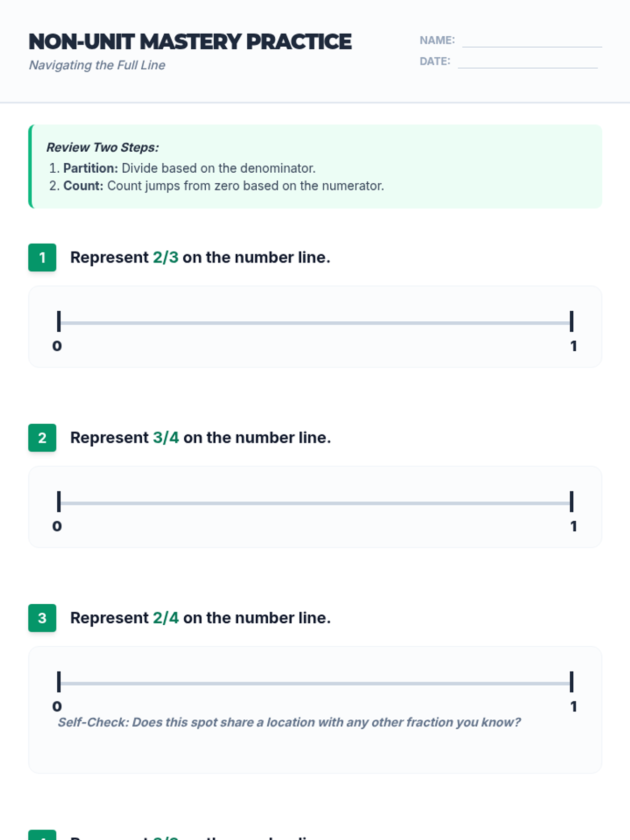Screen dimensions: 630x840
Task: Click the one tick on the 2/3 number line
Action: [x=571, y=321]
